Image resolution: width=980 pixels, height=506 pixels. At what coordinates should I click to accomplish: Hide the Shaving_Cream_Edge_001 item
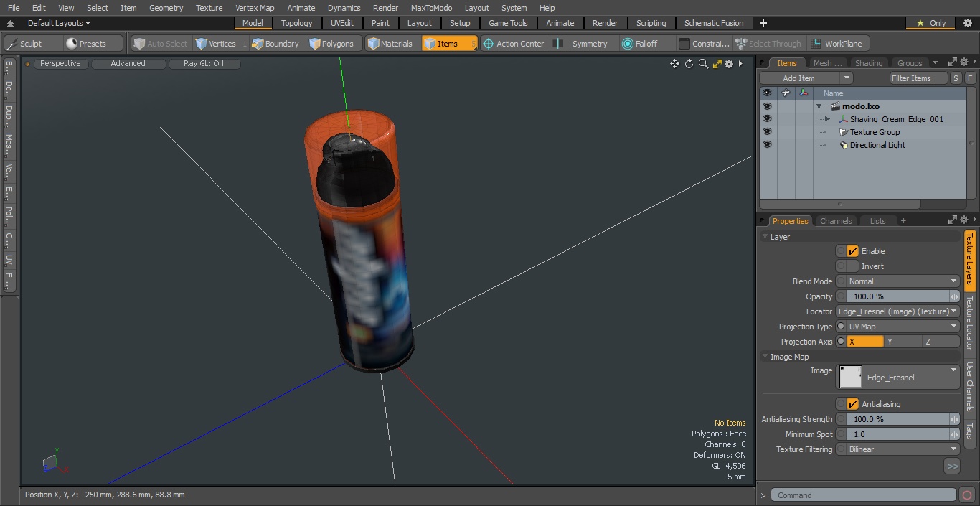[767, 119]
